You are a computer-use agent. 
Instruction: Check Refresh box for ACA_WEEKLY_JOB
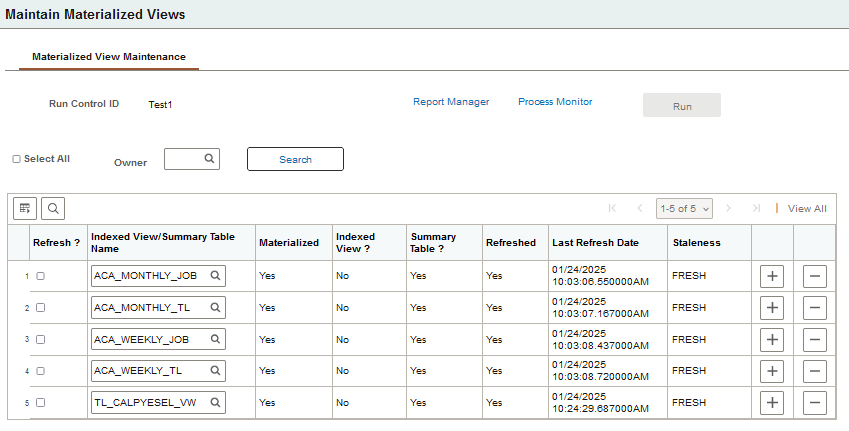40,339
